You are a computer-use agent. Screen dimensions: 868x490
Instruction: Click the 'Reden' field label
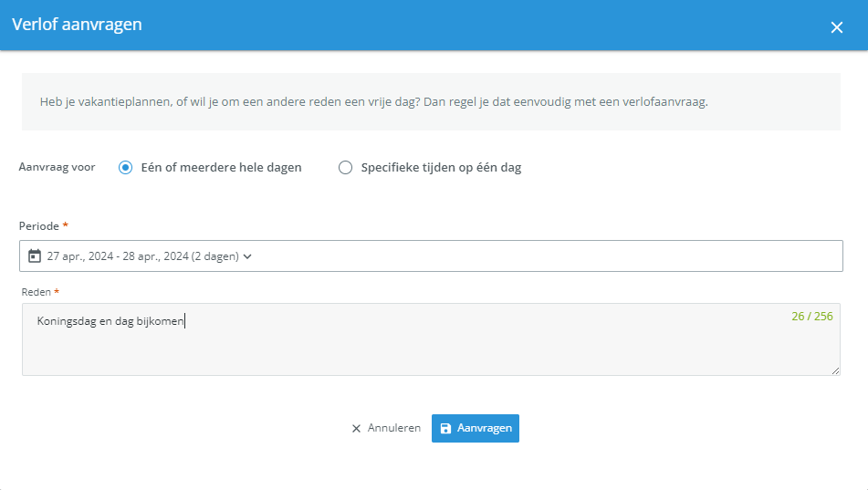point(36,292)
